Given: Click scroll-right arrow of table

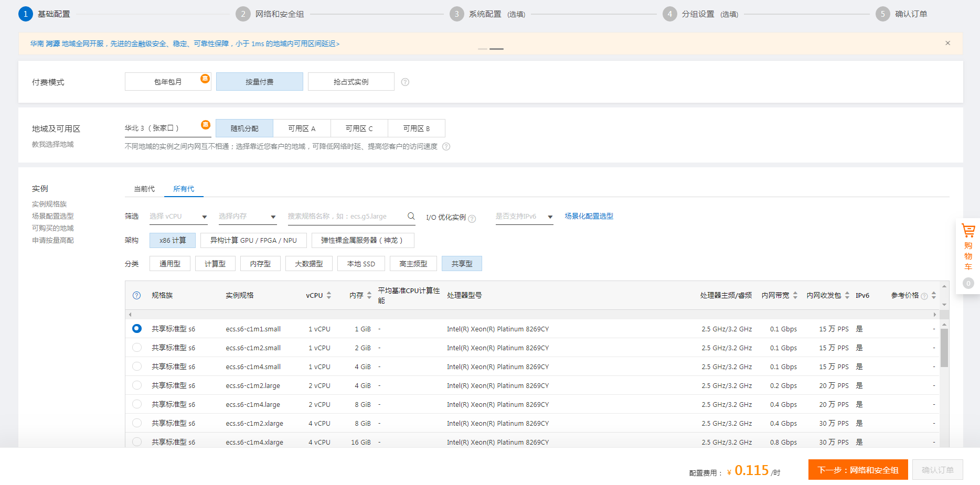Looking at the screenshot, I should click(934, 315).
